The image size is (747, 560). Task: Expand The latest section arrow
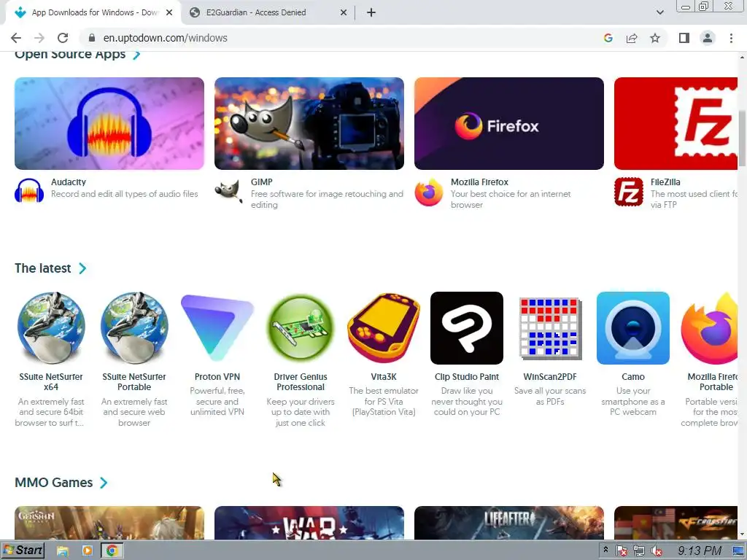tap(82, 268)
